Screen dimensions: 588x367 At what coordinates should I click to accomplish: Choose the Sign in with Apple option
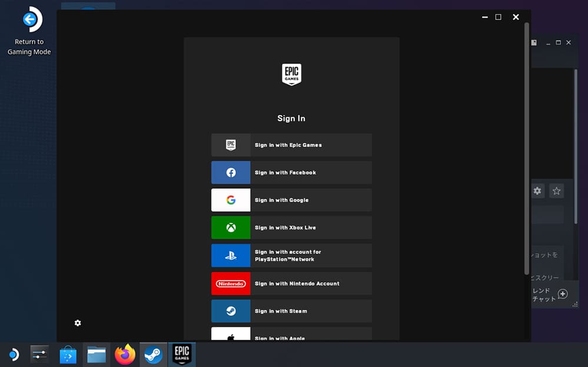[291, 333]
